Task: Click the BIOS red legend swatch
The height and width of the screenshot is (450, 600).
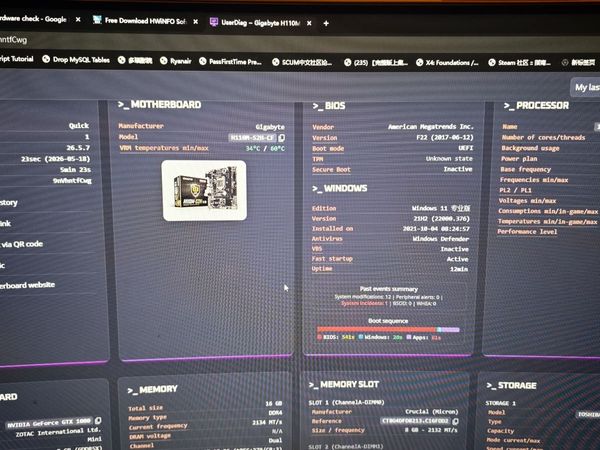Action: pyautogui.click(x=320, y=337)
